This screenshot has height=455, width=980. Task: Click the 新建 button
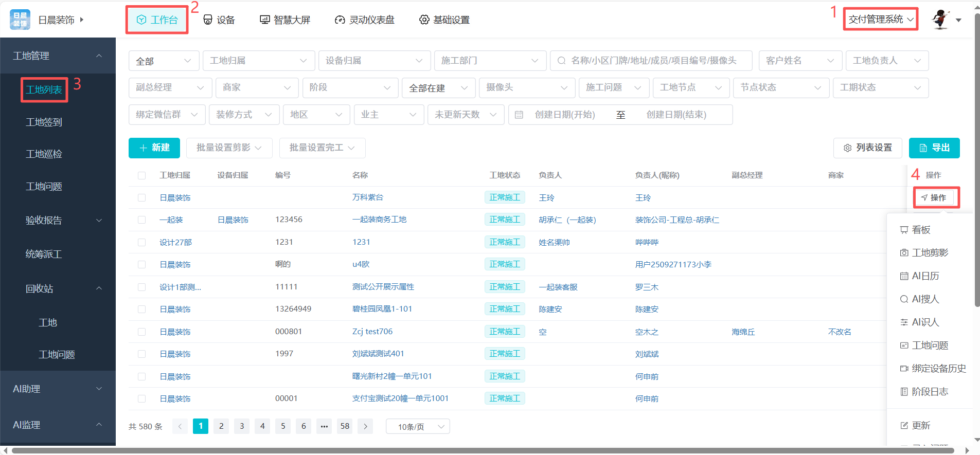pos(154,148)
